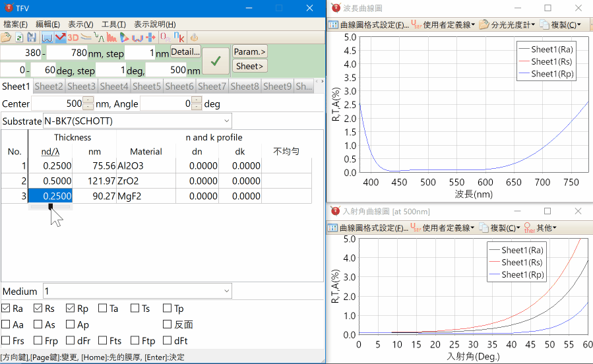Click the Param.> button
This screenshot has width=593, height=364.
tap(249, 51)
